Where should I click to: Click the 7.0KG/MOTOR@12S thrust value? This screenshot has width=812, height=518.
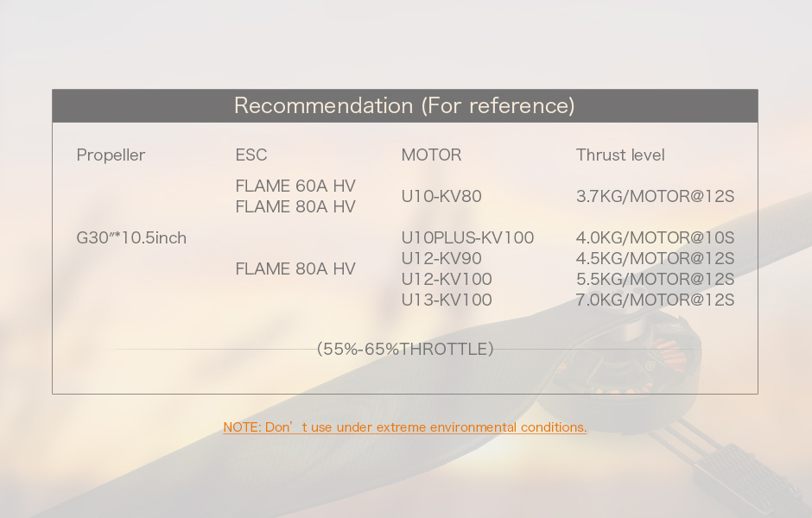tap(655, 300)
